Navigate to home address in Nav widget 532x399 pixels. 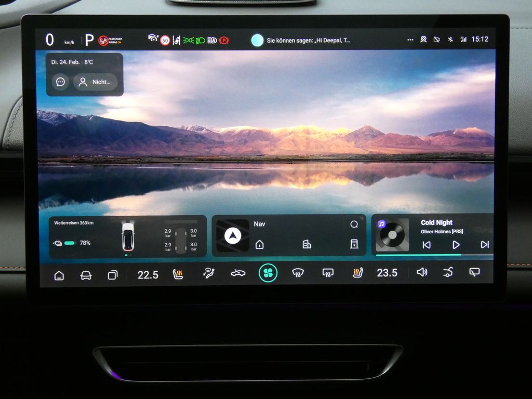pyautogui.click(x=259, y=244)
